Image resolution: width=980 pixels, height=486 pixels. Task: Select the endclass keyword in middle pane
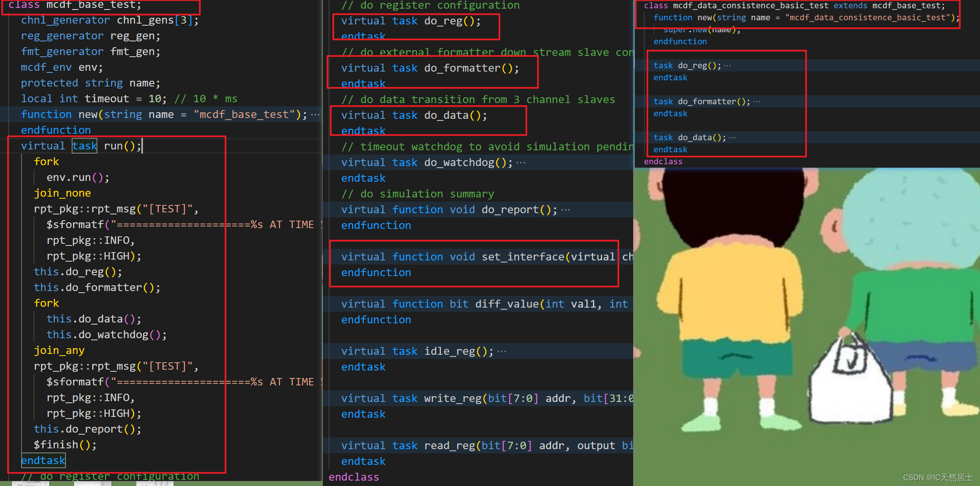[x=353, y=477]
